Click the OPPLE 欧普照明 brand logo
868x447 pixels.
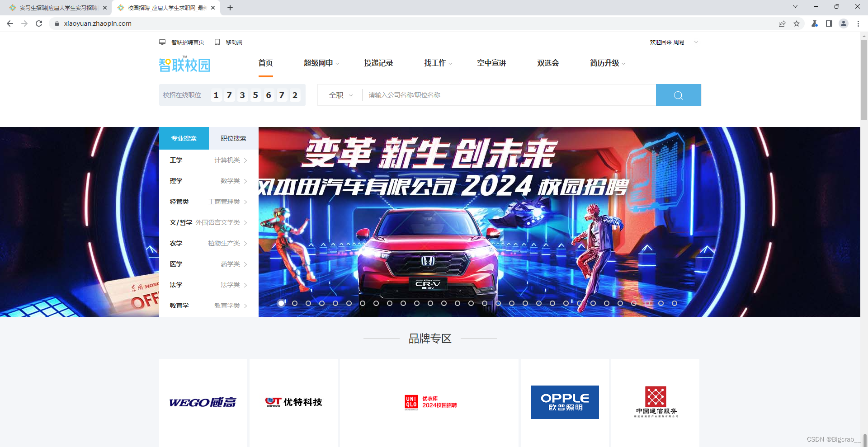tap(564, 402)
